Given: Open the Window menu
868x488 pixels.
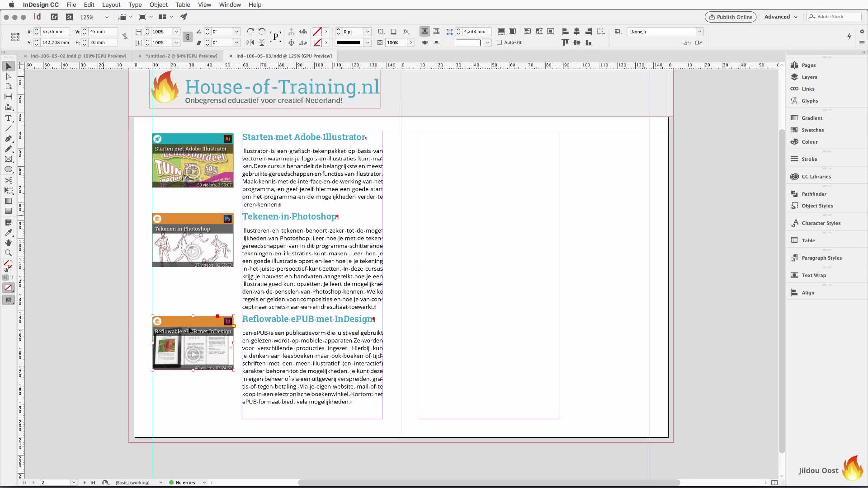Looking at the screenshot, I should (230, 5).
